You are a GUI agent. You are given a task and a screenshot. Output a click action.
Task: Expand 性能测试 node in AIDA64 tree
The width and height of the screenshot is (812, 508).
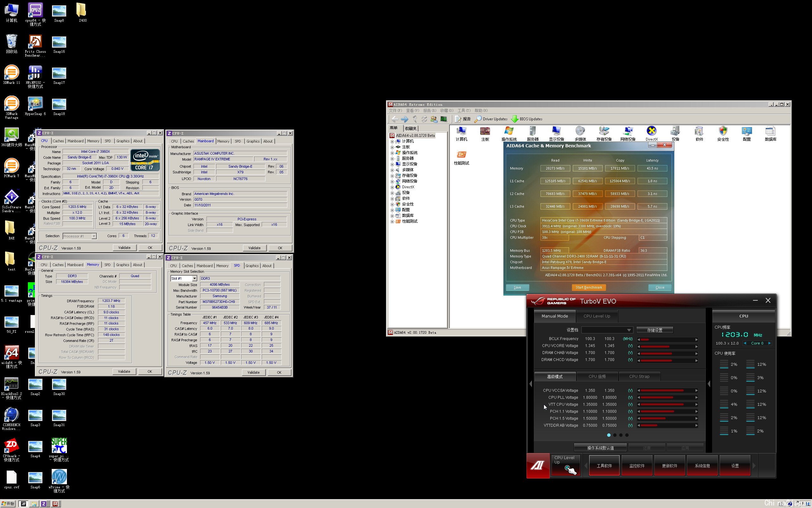click(x=392, y=221)
